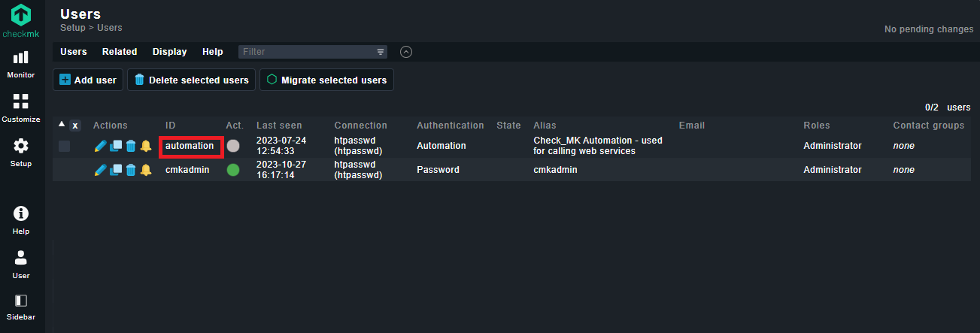Image resolution: width=980 pixels, height=333 pixels.
Task: Open the Help info menu
Action: (x=21, y=220)
